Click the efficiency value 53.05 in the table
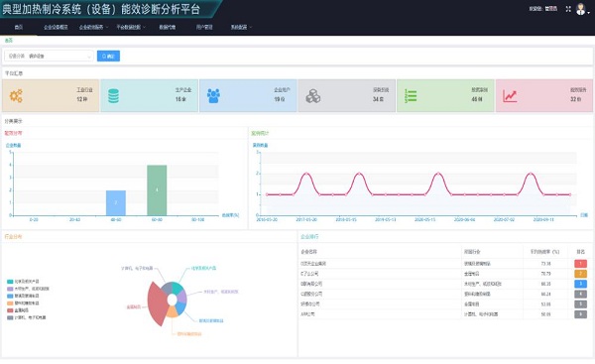 click(x=545, y=304)
